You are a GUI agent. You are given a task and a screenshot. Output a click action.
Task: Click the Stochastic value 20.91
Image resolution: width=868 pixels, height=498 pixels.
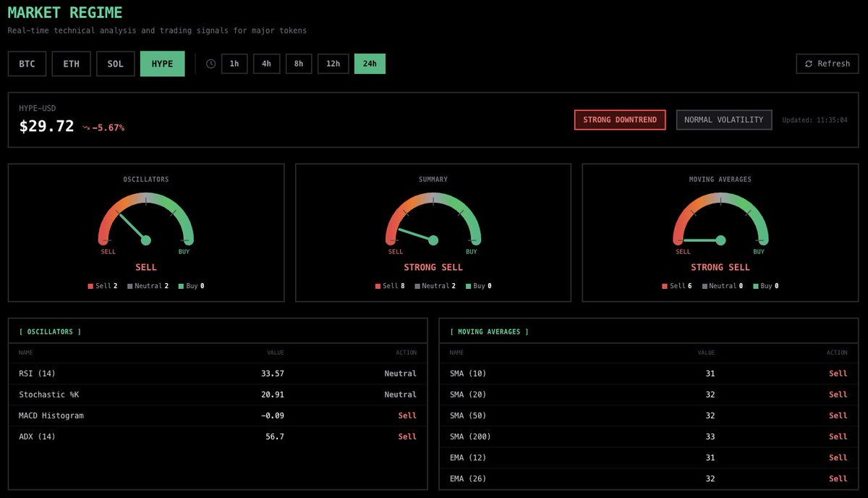(273, 394)
